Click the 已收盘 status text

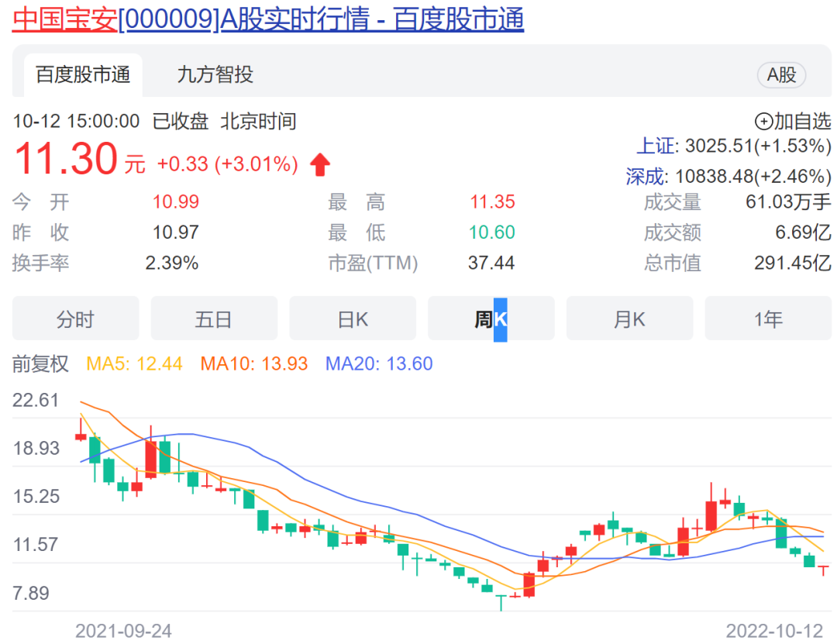[181, 121]
